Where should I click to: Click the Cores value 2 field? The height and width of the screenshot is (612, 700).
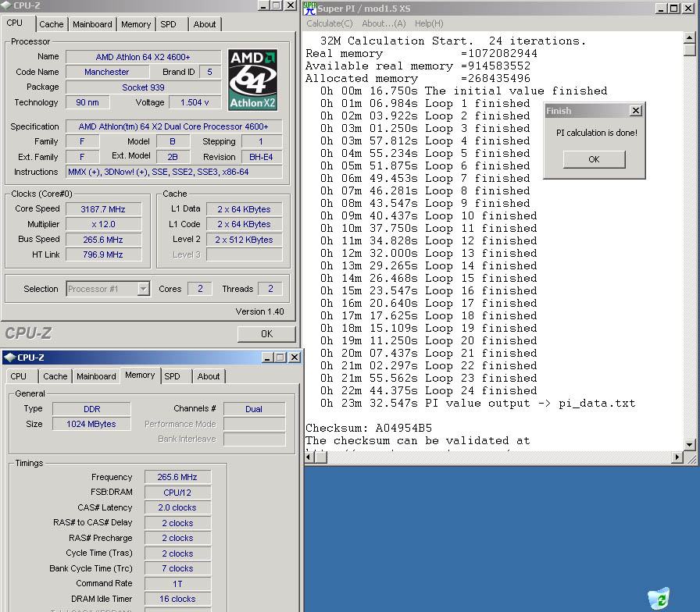click(x=200, y=289)
